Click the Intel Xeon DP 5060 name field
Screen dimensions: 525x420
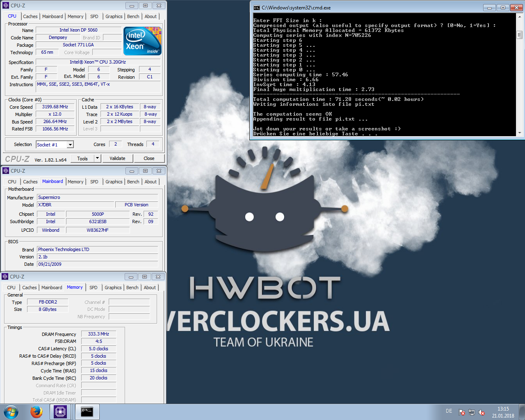78,30
